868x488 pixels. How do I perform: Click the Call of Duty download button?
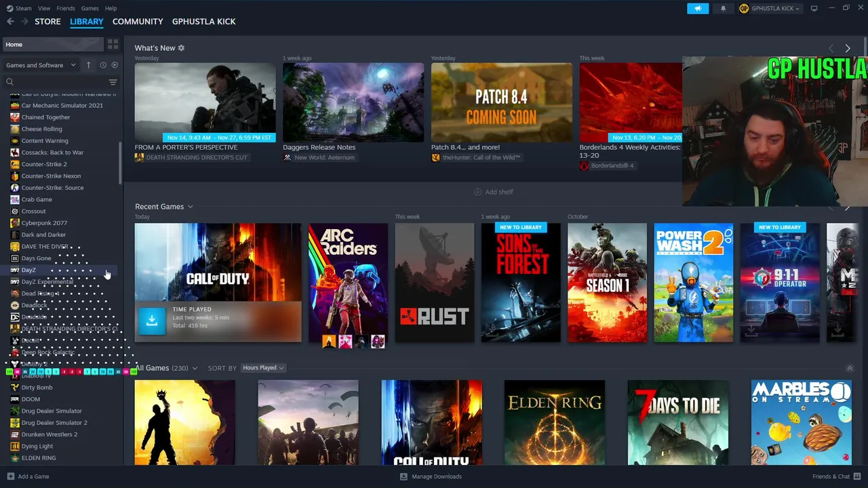point(151,321)
